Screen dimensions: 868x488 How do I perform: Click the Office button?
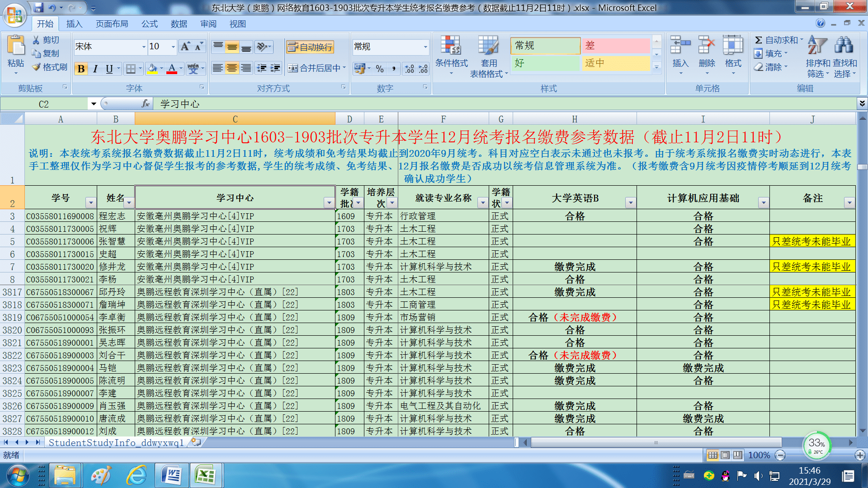(15, 15)
